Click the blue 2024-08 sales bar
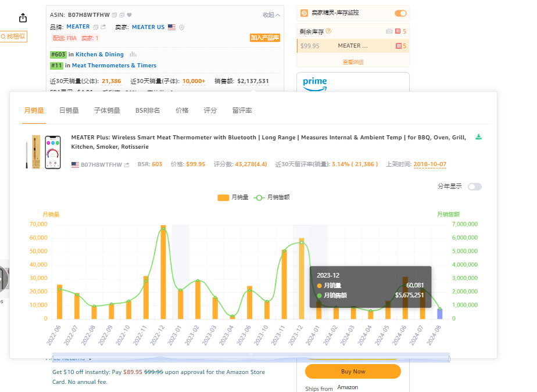Viewport: 537px width, 392px height. click(440, 314)
